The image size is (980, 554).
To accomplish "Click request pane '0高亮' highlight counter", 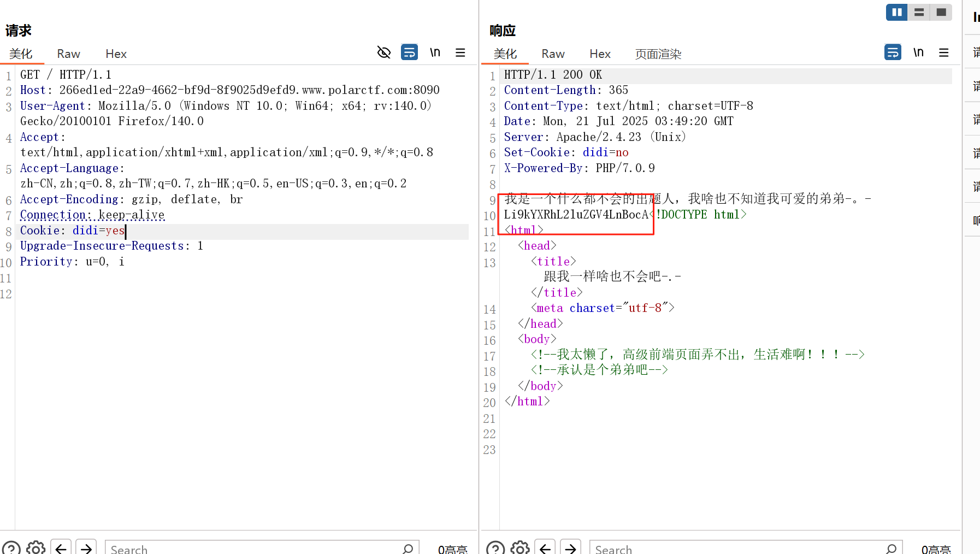I will pyautogui.click(x=453, y=549).
